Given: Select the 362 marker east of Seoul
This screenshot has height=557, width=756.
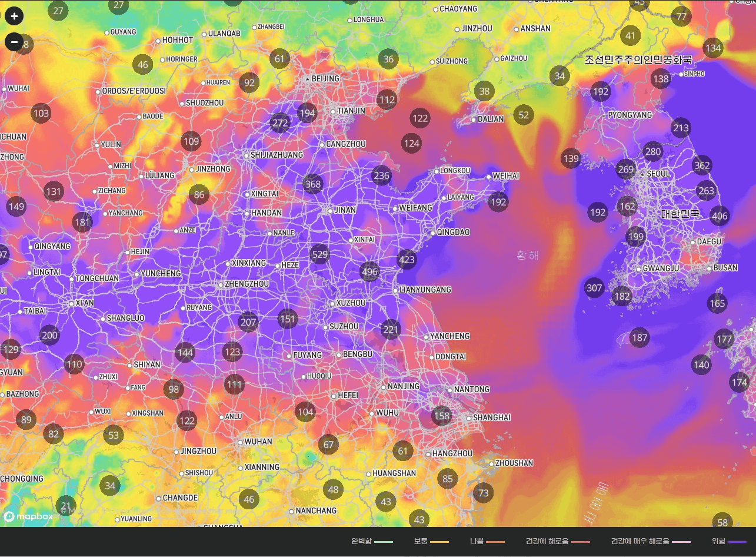Looking at the screenshot, I should (x=702, y=165).
